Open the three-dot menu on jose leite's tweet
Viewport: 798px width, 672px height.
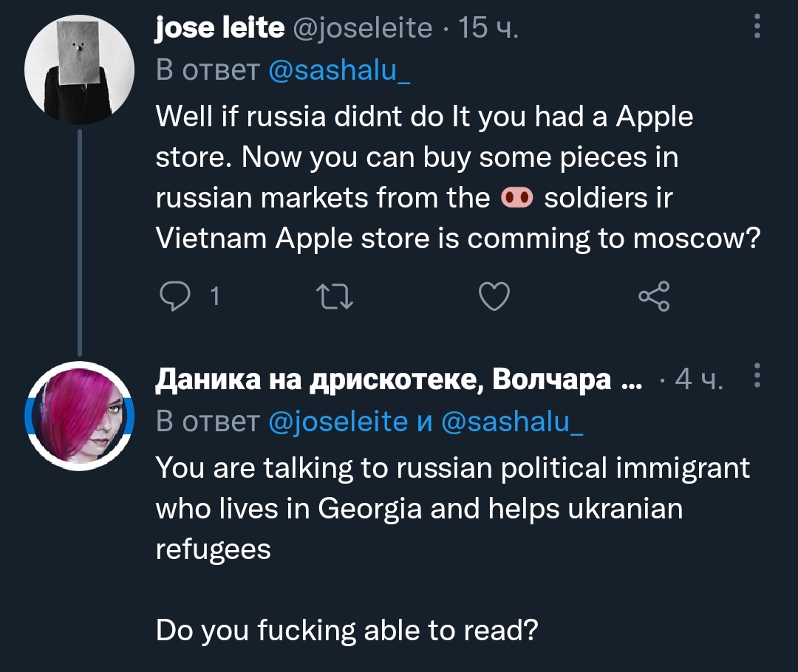point(756,28)
